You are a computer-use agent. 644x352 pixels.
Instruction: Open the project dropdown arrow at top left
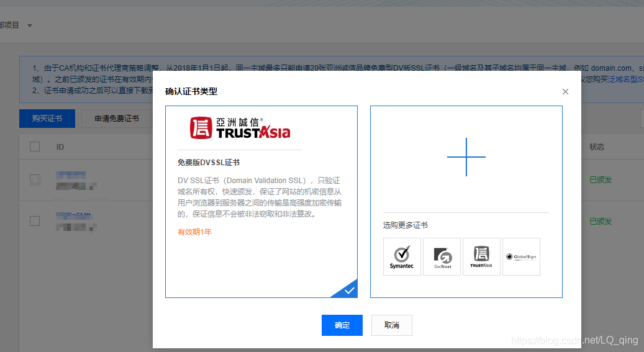click(30, 25)
